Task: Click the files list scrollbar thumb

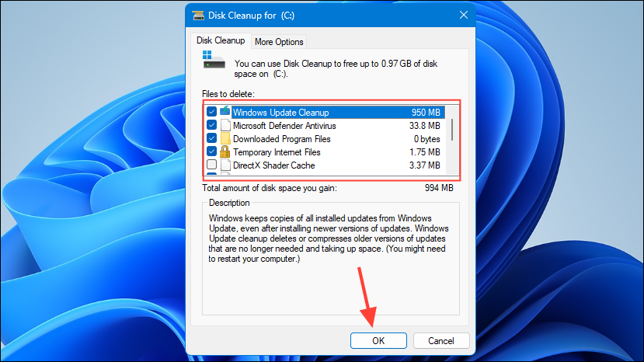Action: coord(452,130)
